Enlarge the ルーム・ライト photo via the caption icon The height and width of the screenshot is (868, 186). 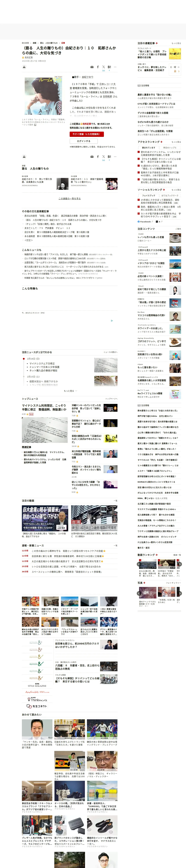(x=35, y=125)
